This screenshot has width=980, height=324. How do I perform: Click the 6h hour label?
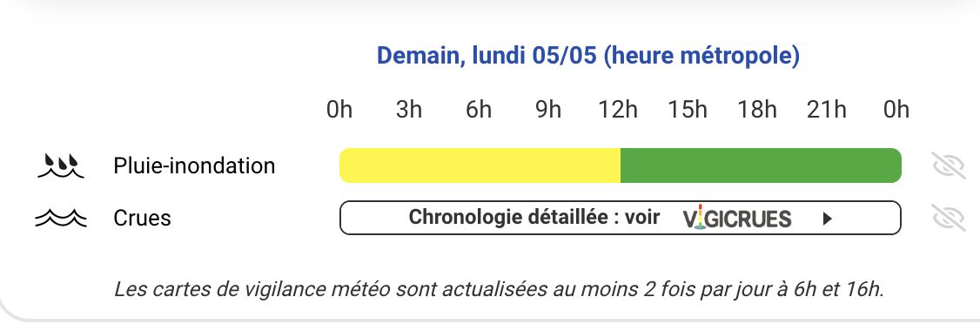tap(479, 110)
